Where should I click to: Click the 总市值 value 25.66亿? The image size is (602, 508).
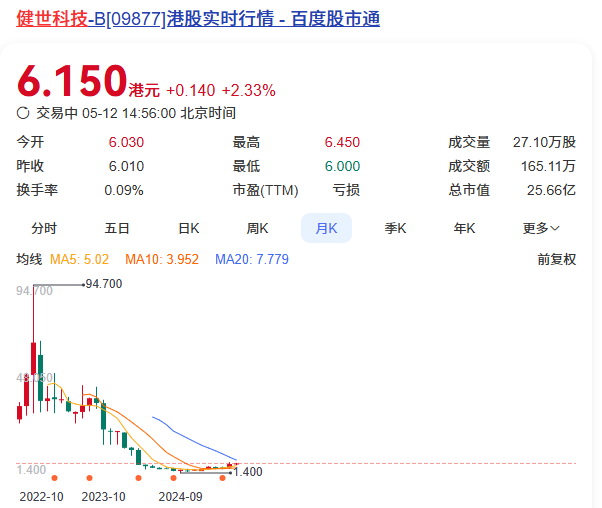click(551, 190)
